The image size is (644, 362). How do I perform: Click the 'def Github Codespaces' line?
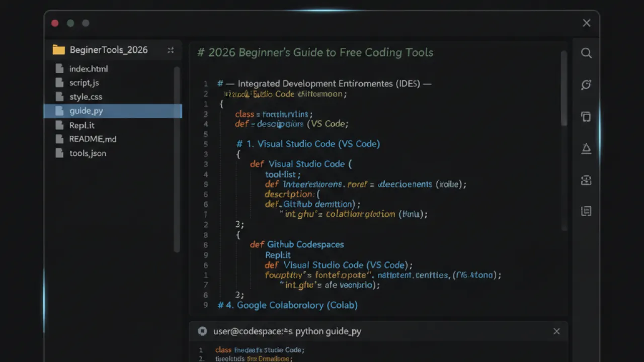tap(297, 245)
